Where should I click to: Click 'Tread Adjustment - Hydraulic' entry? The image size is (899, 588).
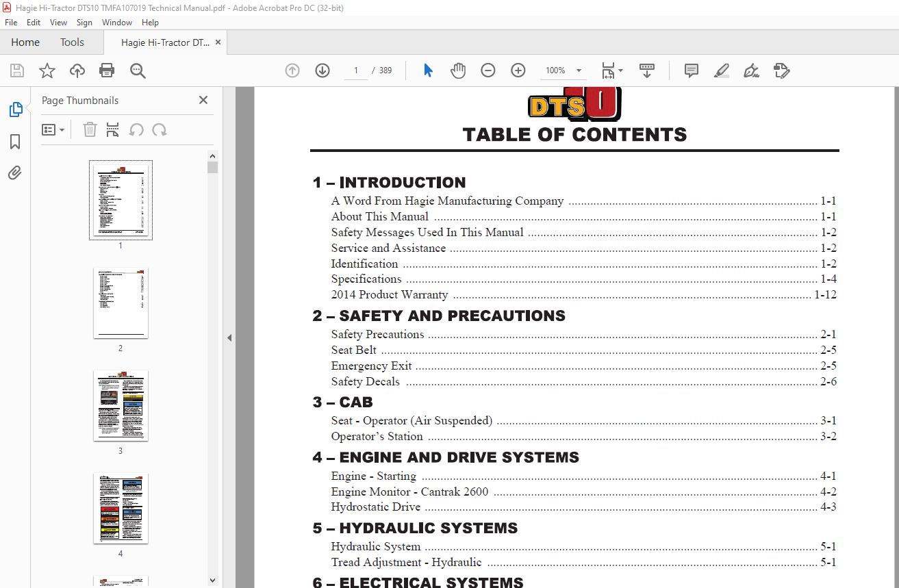coord(407,563)
